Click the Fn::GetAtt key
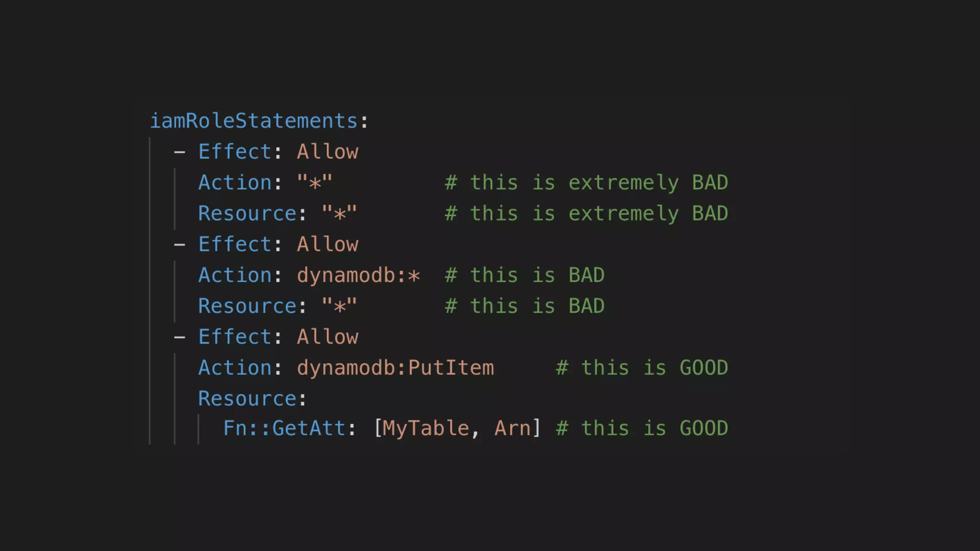The width and height of the screenshot is (980, 551). tap(284, 428)
